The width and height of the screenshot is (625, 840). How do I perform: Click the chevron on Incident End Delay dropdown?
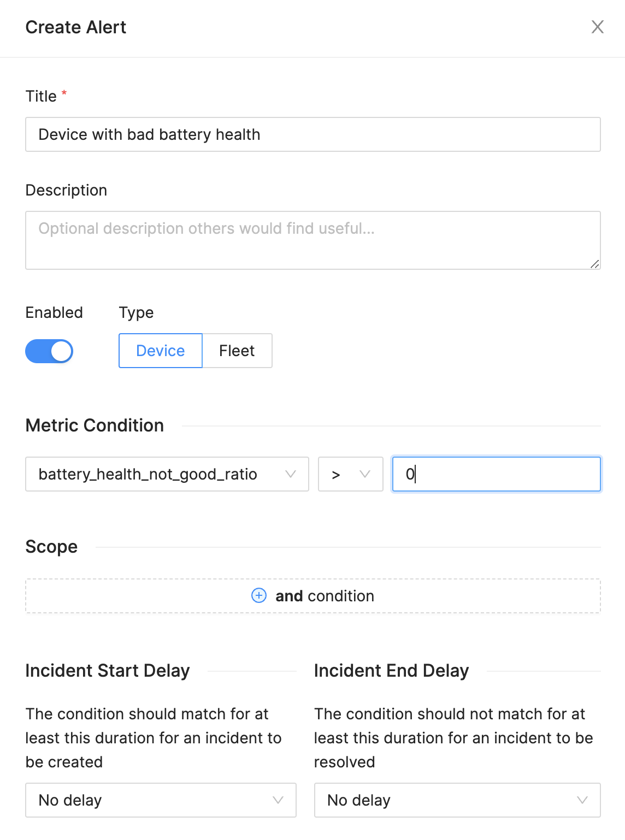582,800
